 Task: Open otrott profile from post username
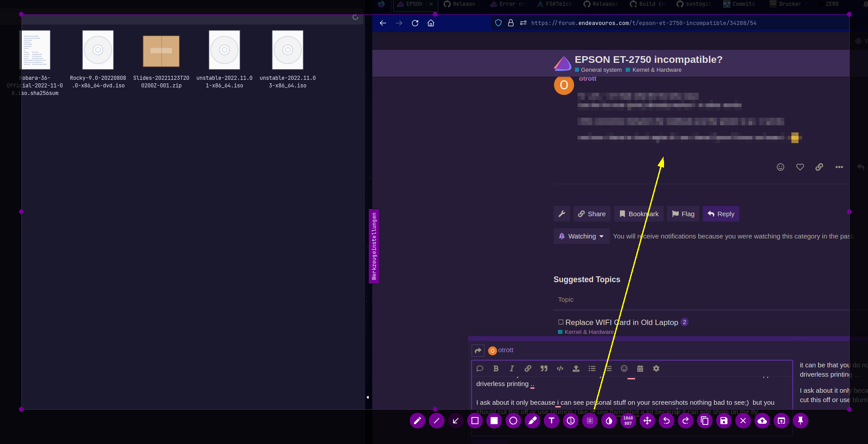[587, 78]
